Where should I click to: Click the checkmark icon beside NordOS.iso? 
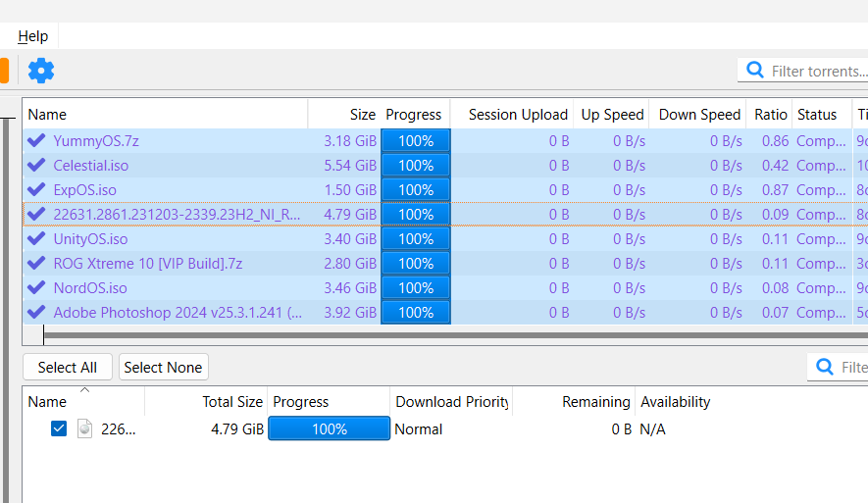pos(36,287)
